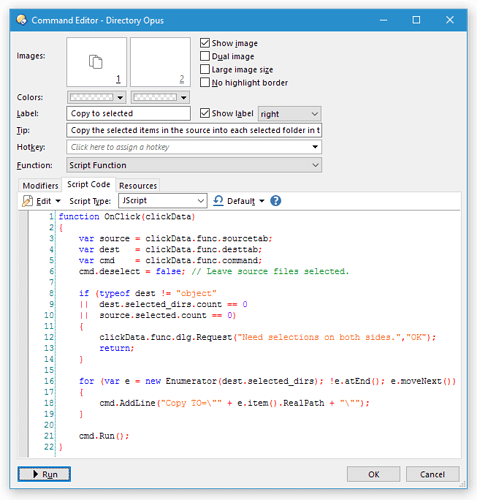Viewport: 477px width, 500px height.
Task: Click line number 22 in the gutter
Action: 49,447
